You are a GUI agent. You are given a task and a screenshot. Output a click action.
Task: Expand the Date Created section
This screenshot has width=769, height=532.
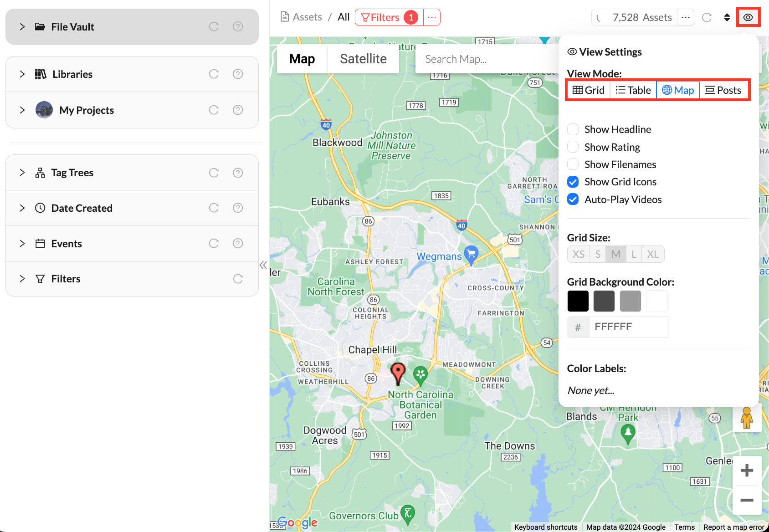coord(22,208)
